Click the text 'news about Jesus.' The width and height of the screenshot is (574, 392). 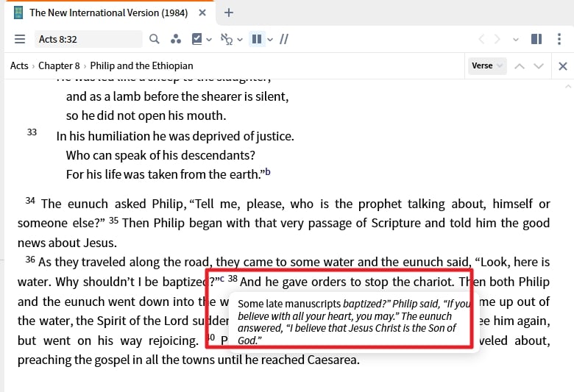[67, 243]
